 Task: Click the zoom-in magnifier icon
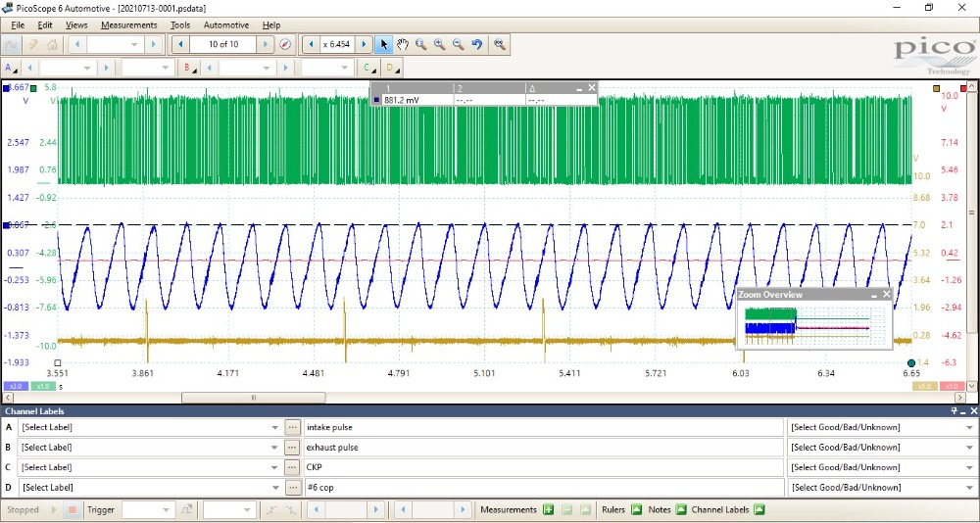pyautogui.click(x=440, y=44)
